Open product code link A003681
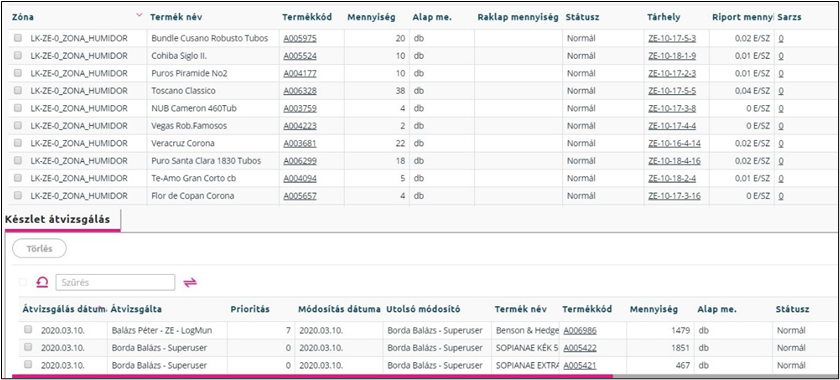The width and height of the screenshot is (840, 380). click(300, 143)
